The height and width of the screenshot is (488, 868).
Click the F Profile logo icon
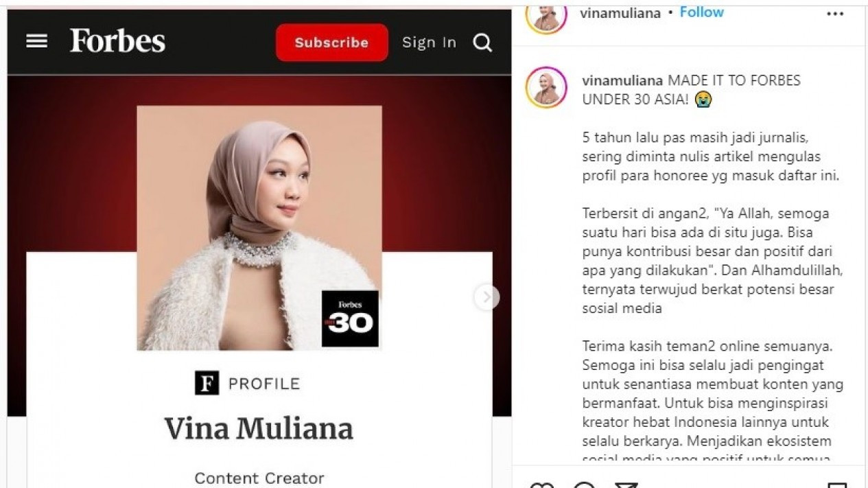pos(207,383)
